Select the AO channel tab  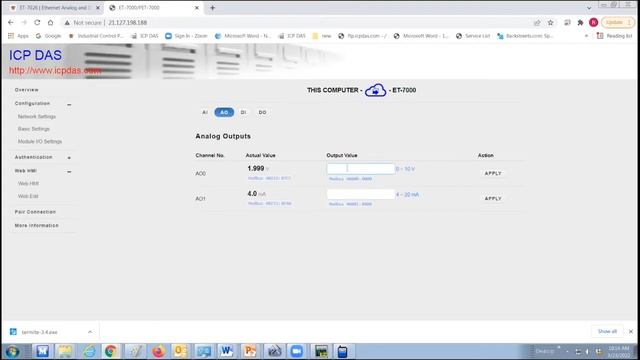coord(224,112)
